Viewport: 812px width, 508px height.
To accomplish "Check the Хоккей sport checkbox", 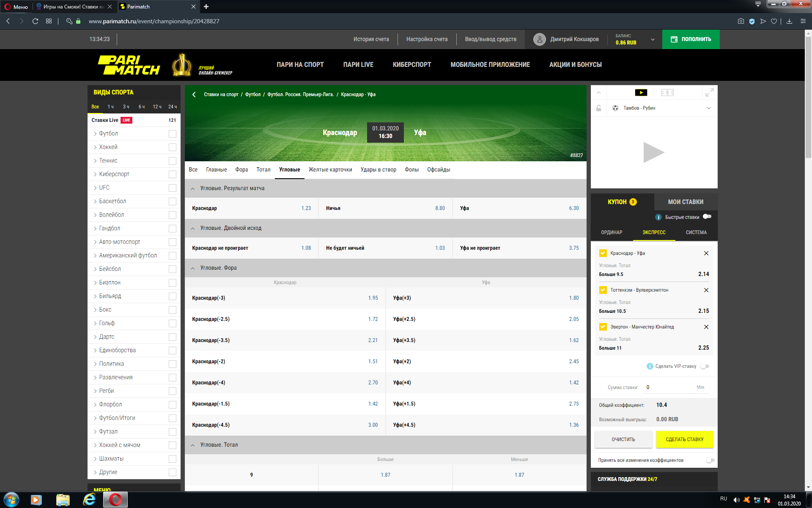I will coord(173,147).
